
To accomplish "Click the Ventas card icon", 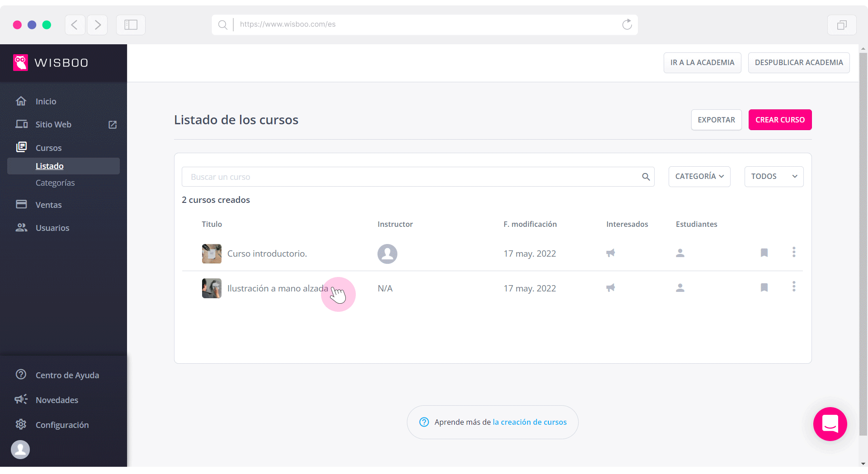I will click(x=21, y=204).
